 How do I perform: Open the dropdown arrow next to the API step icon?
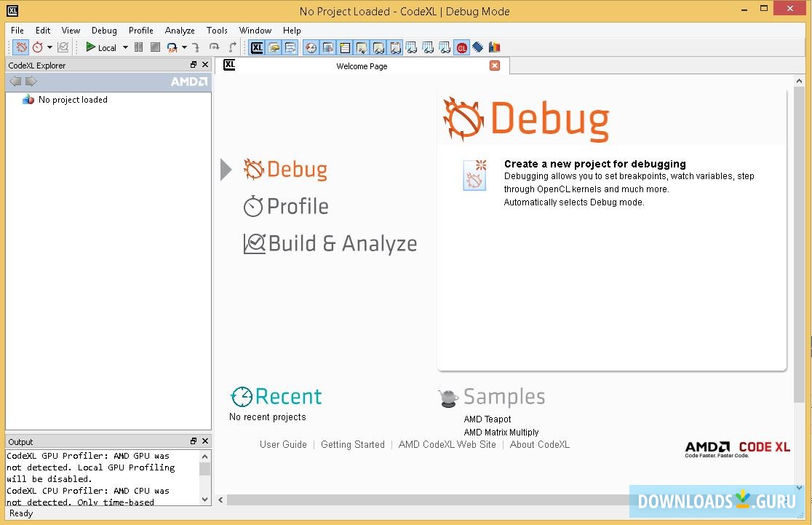184,47
